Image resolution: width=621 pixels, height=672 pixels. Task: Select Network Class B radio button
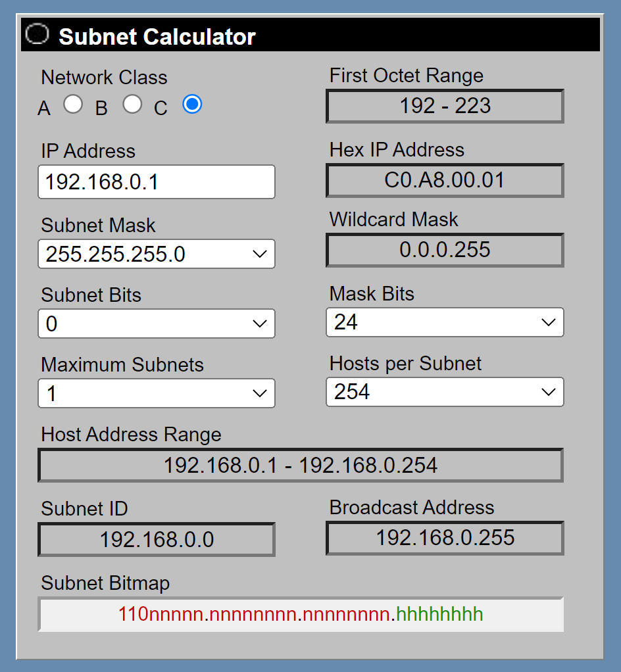pos(132,104)
